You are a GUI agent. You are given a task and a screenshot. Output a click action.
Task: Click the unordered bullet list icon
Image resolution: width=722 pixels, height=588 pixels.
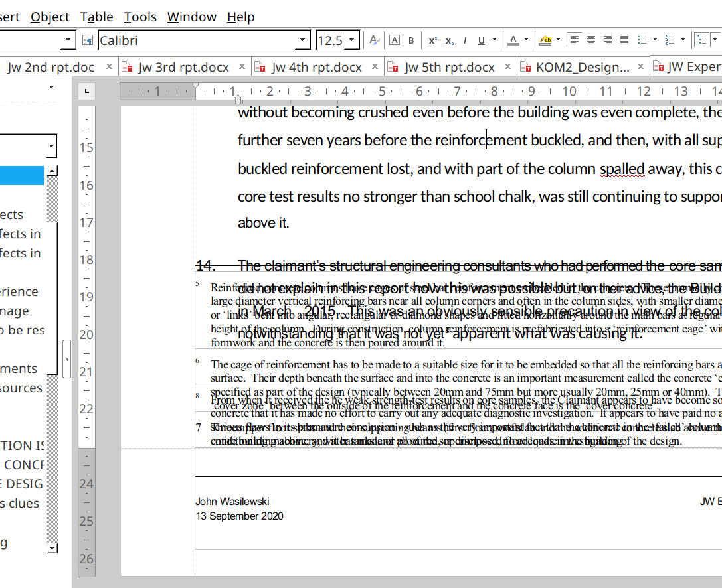(642, 40)
